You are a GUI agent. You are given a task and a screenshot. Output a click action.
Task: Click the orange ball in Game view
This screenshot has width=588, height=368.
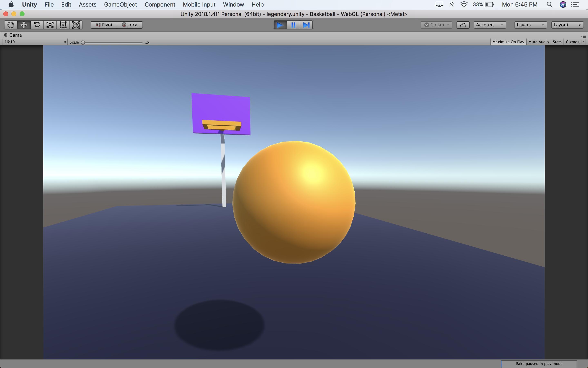tap(294, 202)
